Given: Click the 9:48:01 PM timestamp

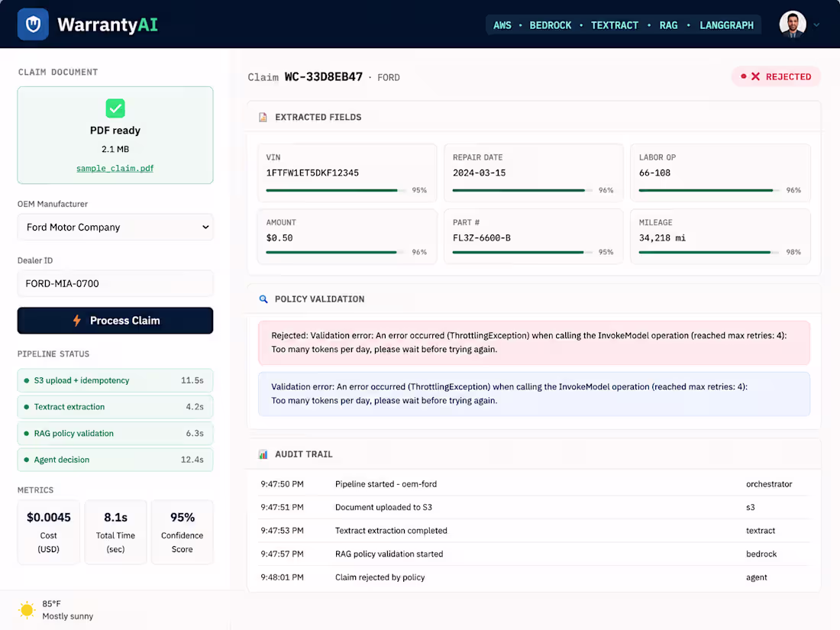Looking at the screenshot, I should click(282, 577).
